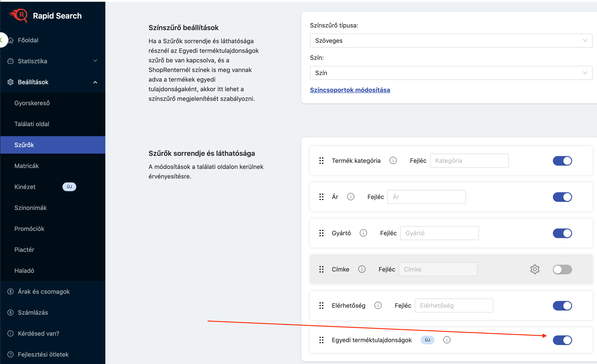This screenshot has height=364, width=597.
Task: Open the Szín dropdown
Action: point(451,73)
